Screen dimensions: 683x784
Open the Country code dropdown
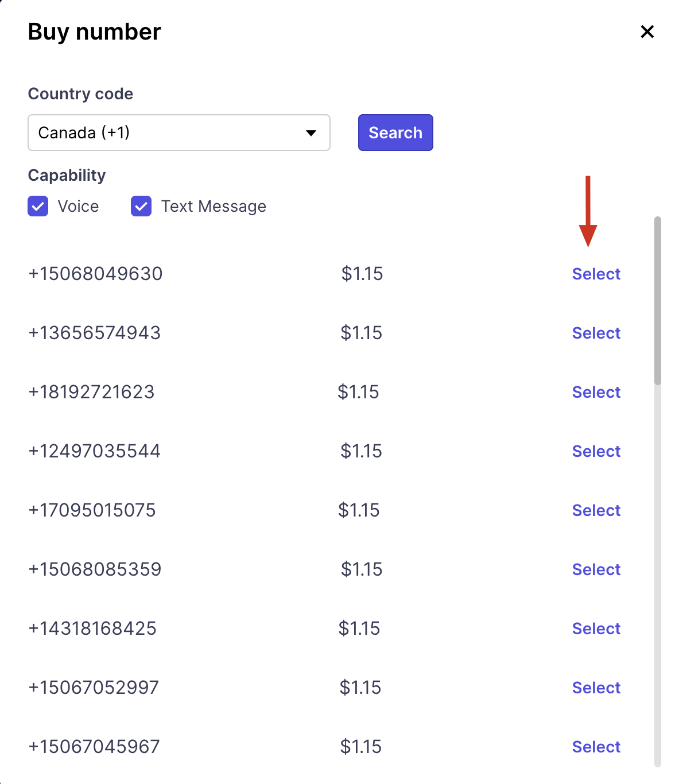coord(178,133)
